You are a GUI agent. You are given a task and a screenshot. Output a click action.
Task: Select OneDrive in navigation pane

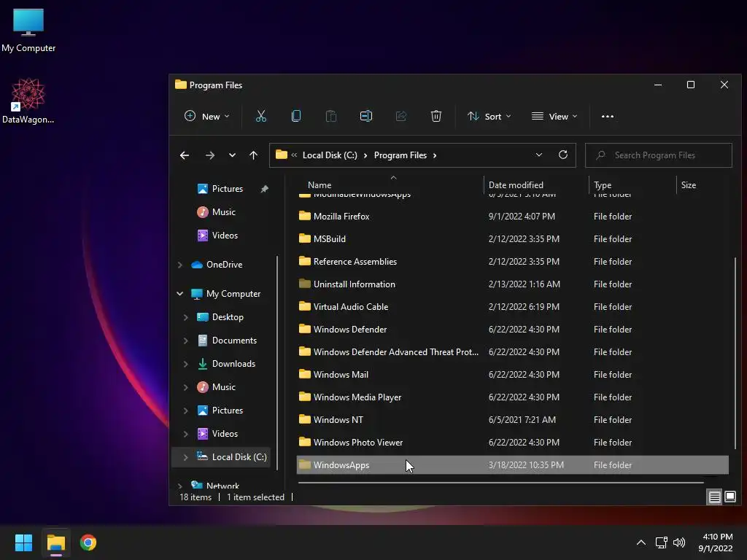point(224,265)
